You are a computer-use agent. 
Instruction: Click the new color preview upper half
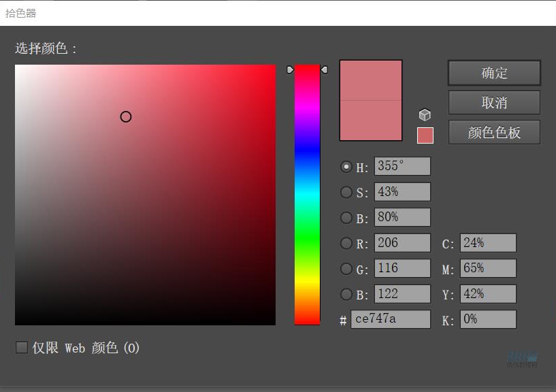371,80
